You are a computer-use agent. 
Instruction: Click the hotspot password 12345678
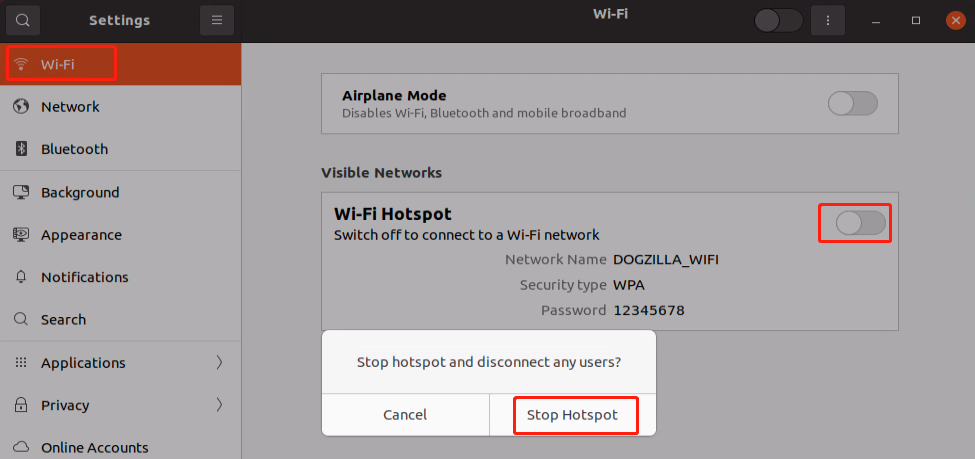tap(648, 311)
